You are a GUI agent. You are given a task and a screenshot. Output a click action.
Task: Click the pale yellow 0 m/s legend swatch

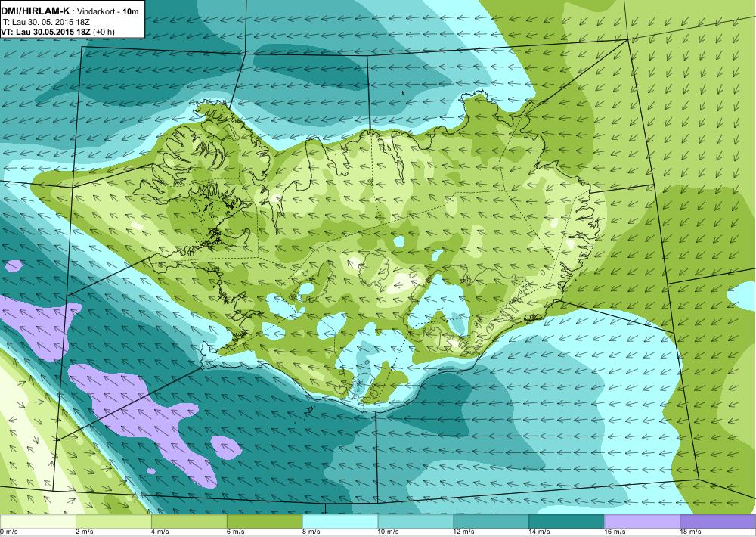[x=38, y=522]
